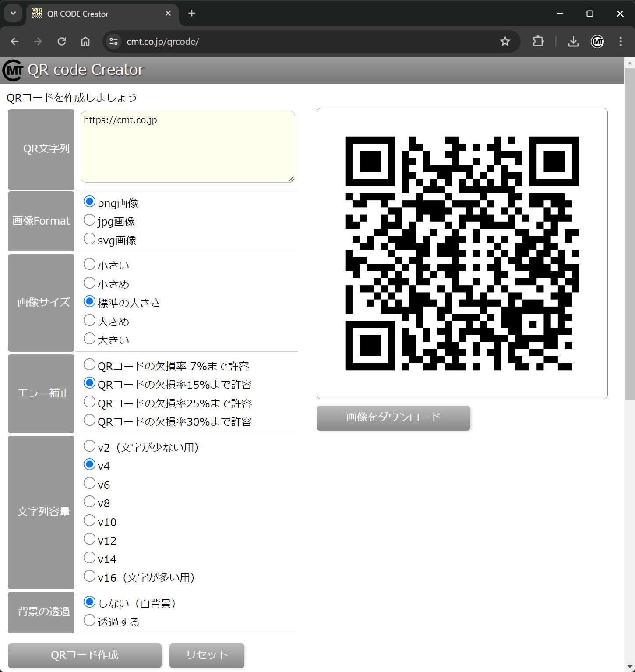Choose 大きい image size
Image resolution: width=635 pixels, height=672 pixels.
pos(89,339)
